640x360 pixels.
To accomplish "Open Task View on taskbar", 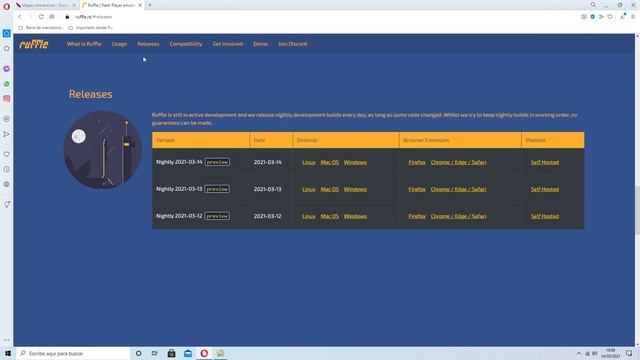I will point(154,353).
